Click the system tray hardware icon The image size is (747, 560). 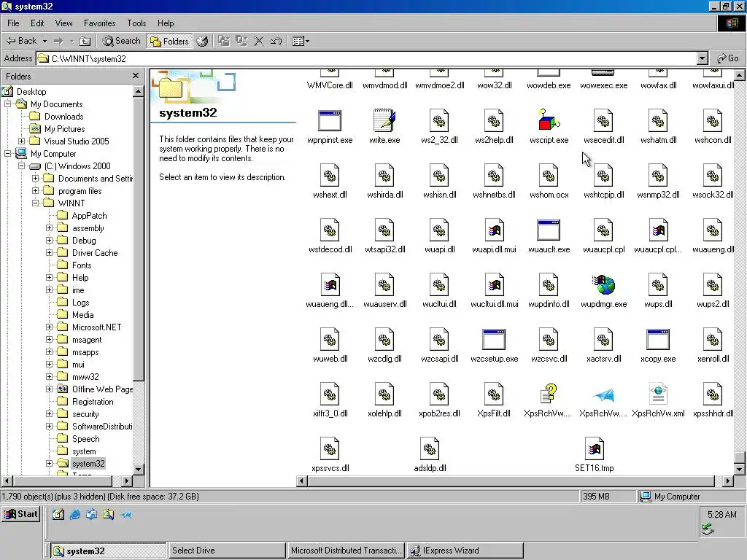[x=708, y=529]
